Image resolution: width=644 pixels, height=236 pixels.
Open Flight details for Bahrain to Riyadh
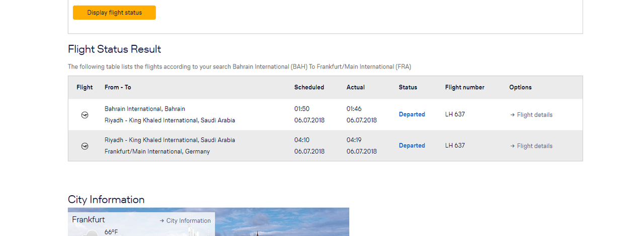click(531, 115)
